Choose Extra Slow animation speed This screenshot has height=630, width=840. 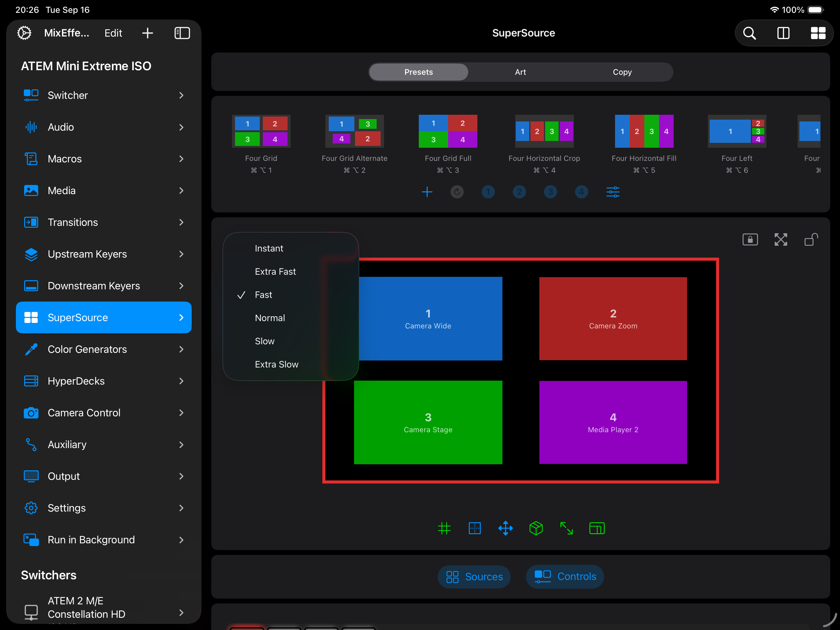click(x=277, y=364)
